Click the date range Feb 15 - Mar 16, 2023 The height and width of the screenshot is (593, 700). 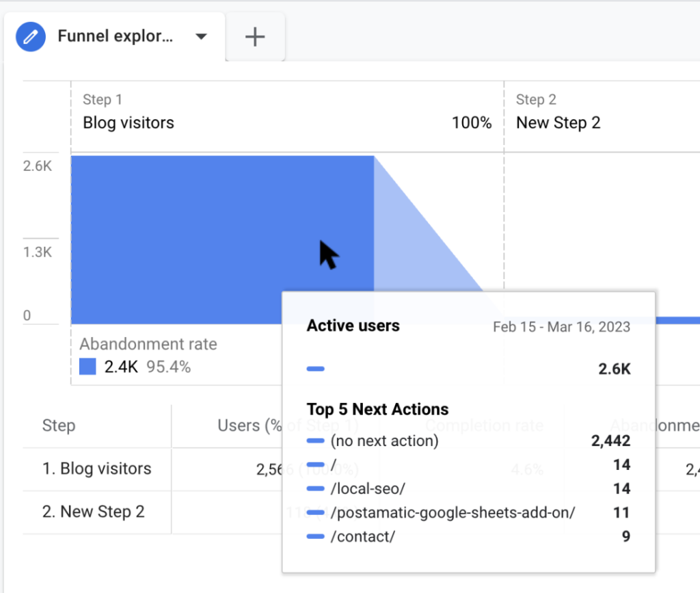(561, 327)
